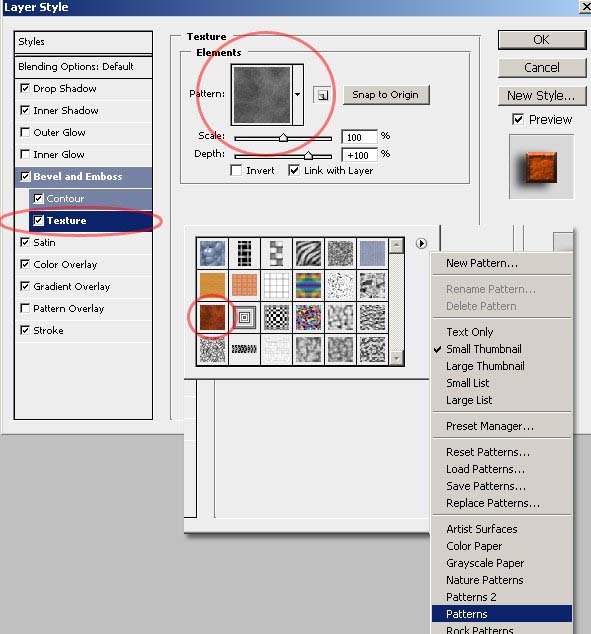Open the pattern picker flyout menu arrow
This screenshot has width=591, height=634.
pyautogui.click(x=421, y=243)
